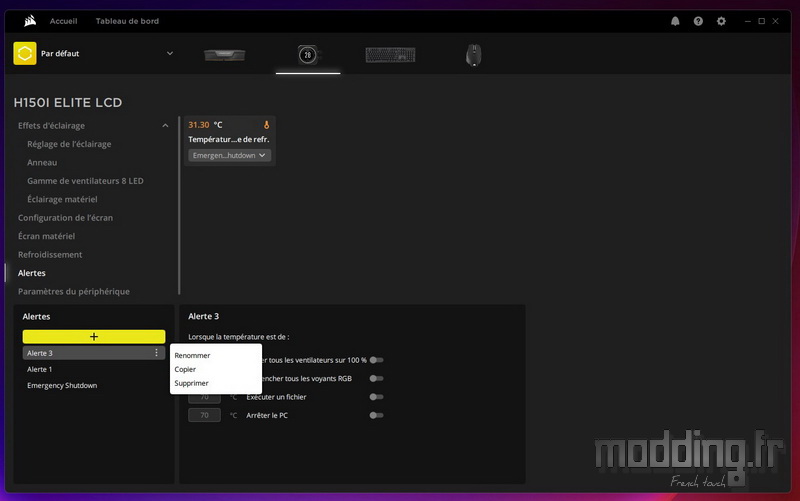Viewport: 800px width, 501px height.
Task: Open the help question mark icon
Action: (x=698, y=21)
